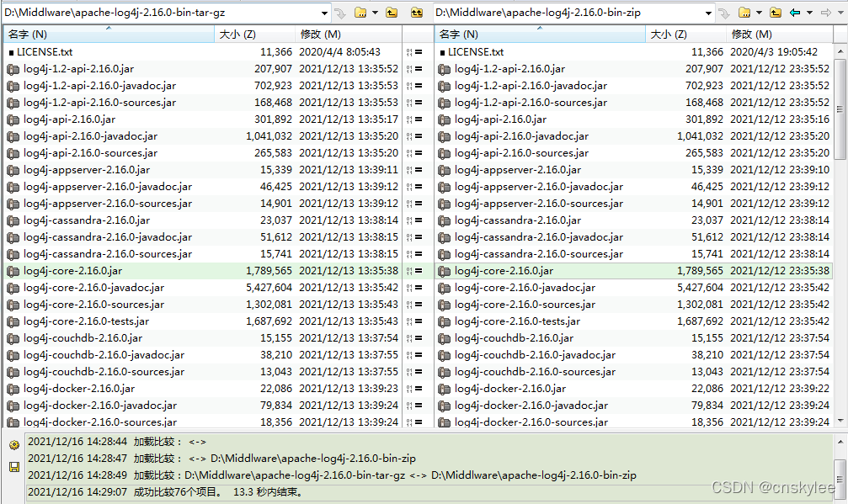The image size is (848, 504).
Task: Click size 5,427,604 in right pane
Action: tap(700, 288)
